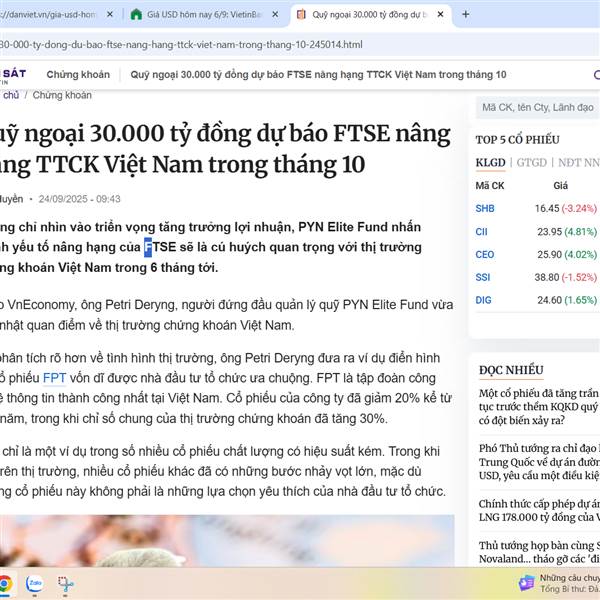The height and width of the screenshot is (600, 600).
Task: Open the 'Chứng khoán' breadcrumb link
Action: tap(62, 95)
